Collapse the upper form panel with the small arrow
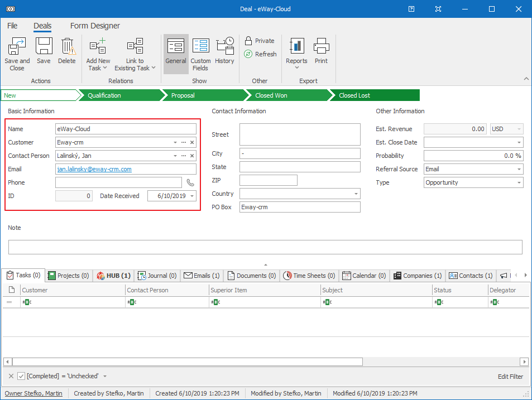Screen dimensions: 532x400 (x=266, y=265)
